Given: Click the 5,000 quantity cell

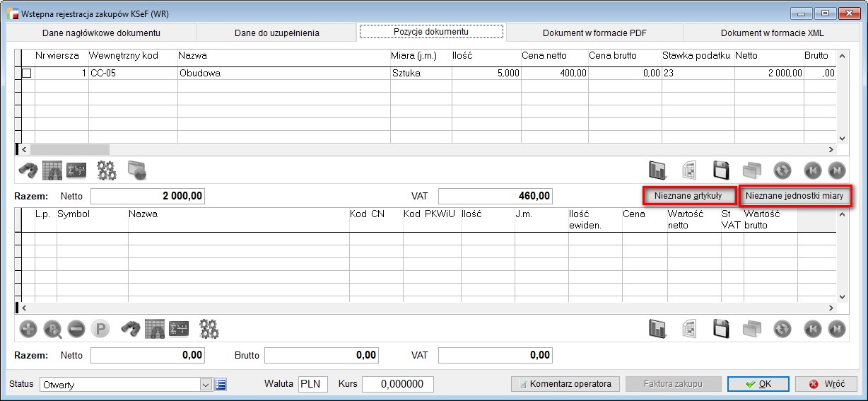Looking at the screenshot, I should (x=486, y=73).
